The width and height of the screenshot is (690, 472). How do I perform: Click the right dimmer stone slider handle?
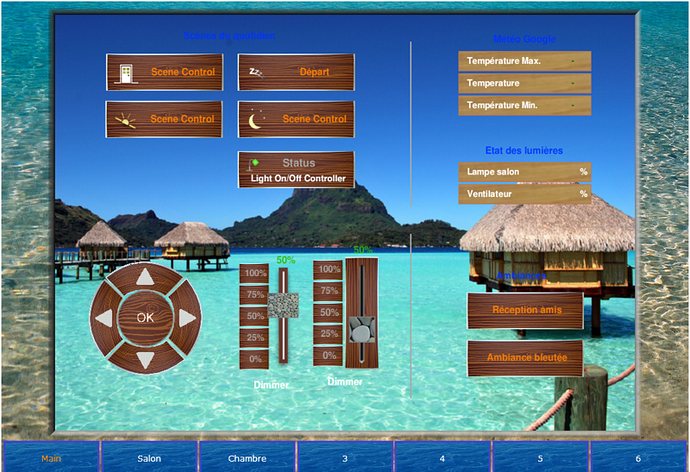362,330
